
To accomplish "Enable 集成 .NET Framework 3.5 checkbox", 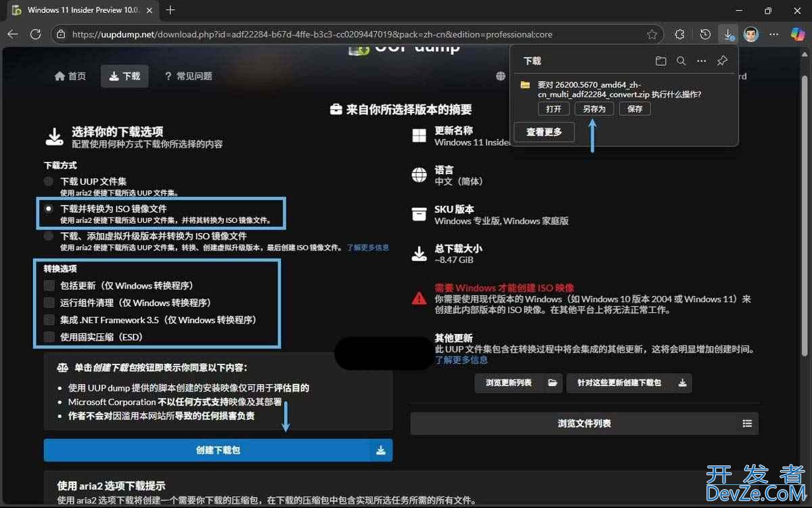I will (x=49, y=320).
